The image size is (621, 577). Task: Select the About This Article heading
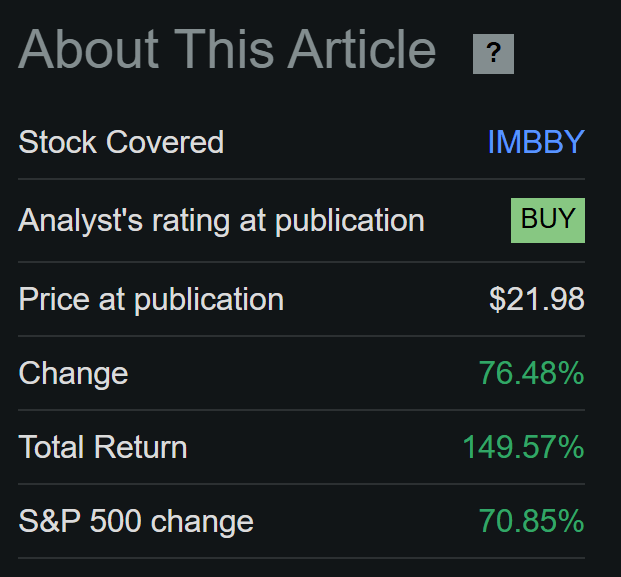point(227,50)
